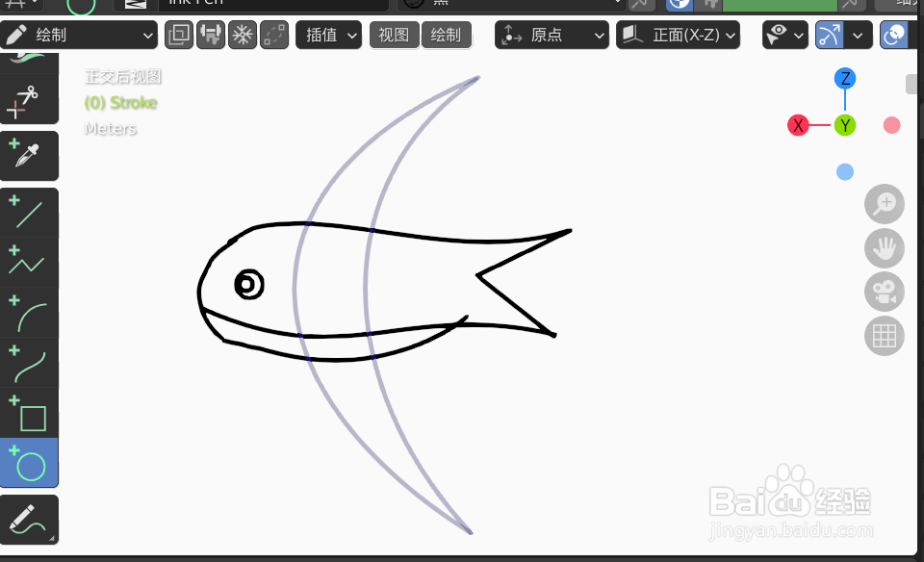Select the Arc drawing tool
This screenshot has height=562, width=924.
pos(29,315)
